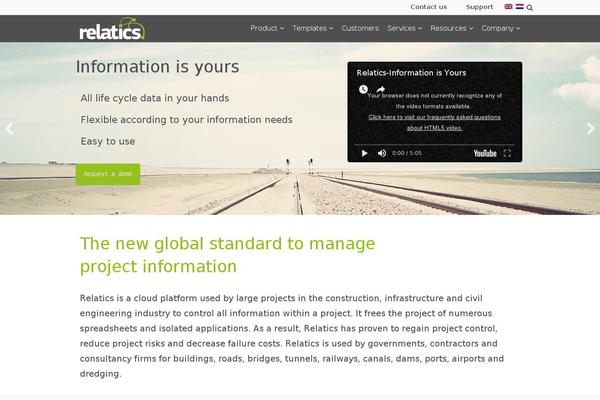The image size is (600, 400).
Task: Enter fullscreen in the video player
Action: 507,153
